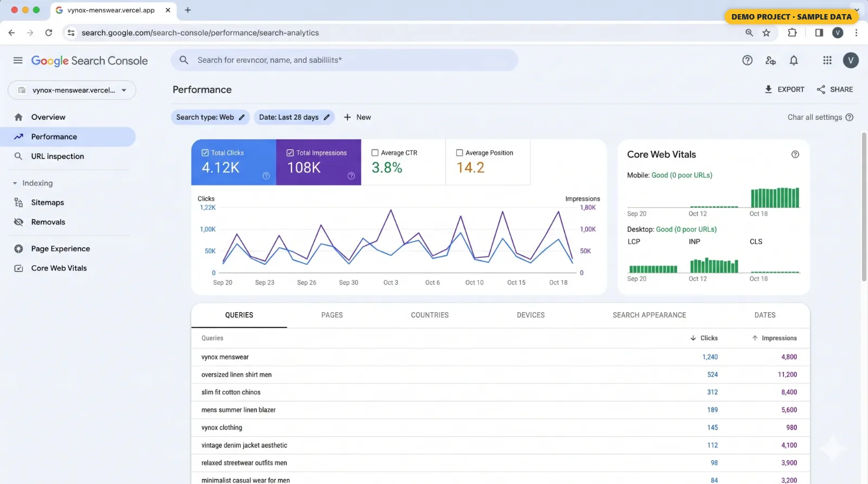Bookmark this page with star icon

pyautogui.click(x=766, y=33)
